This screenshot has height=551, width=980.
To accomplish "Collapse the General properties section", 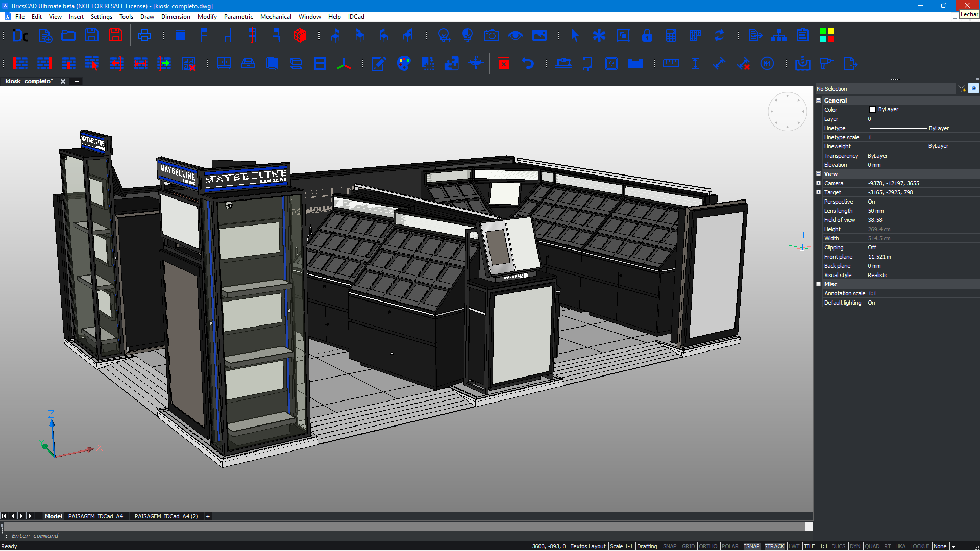I will click(819, 101).
